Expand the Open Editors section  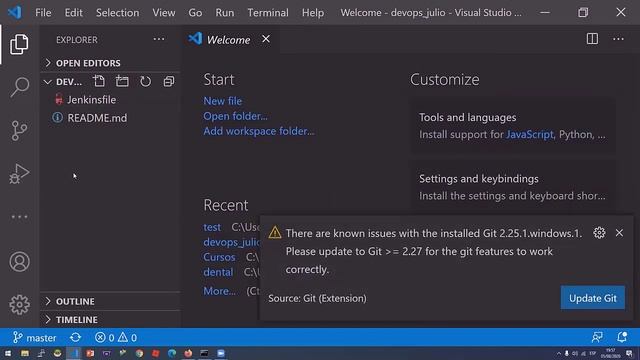tap(110, 63)
